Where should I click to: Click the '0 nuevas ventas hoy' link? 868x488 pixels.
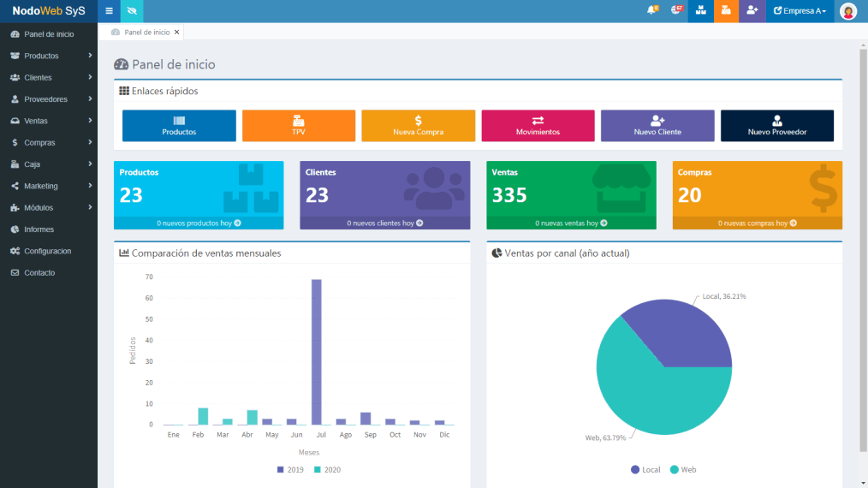coord(571,223)
